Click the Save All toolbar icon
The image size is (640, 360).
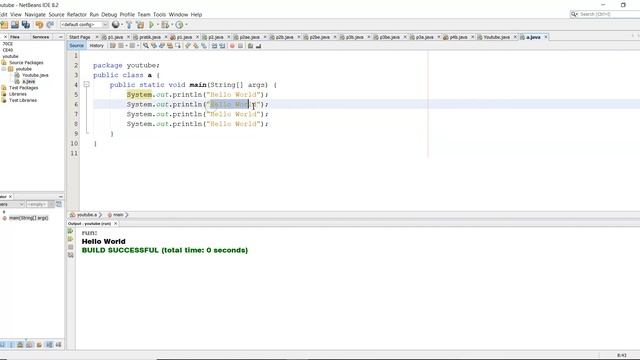26,25
